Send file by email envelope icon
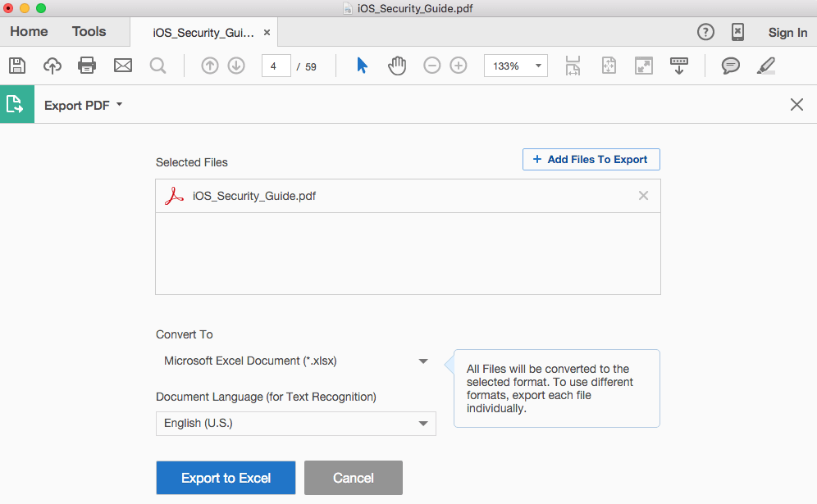Viewport: 817px width, 504px height. (x=123, y=66)
